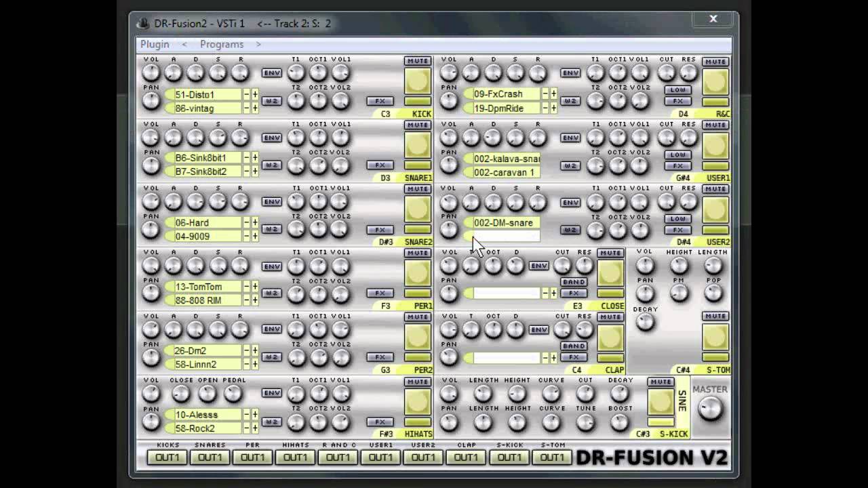This screenshot has height=488, width=868.
Task: Click the plus next to B7-Sink8bit2
Action: pos(255,171)
